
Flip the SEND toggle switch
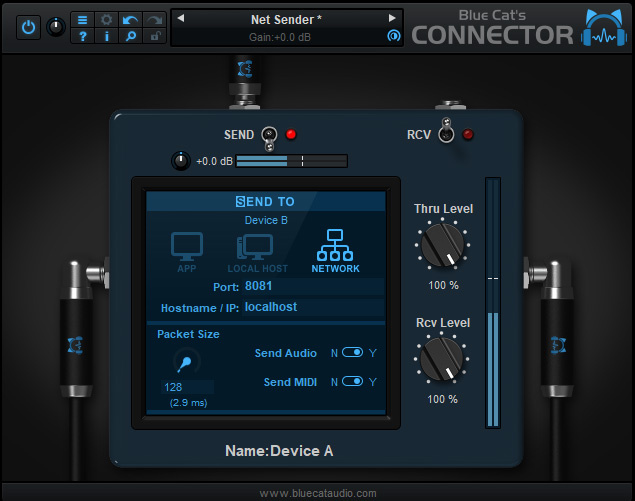click(269, 138)
